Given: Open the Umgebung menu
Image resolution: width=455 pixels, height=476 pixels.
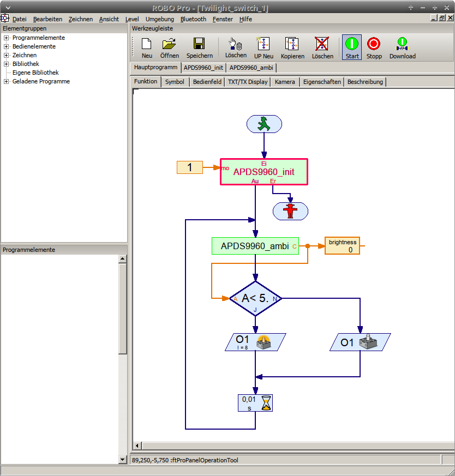Looking at the screenshot, I should (160, 19).
